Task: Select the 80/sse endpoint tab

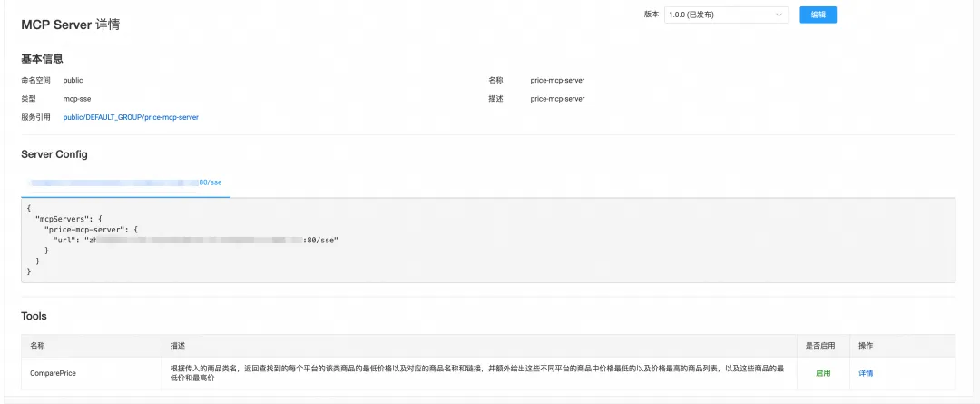Action: (x=125, y=182)
